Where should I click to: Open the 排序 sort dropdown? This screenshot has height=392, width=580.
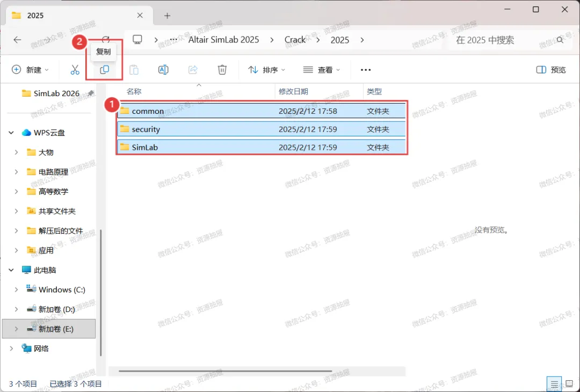point(267,70)
